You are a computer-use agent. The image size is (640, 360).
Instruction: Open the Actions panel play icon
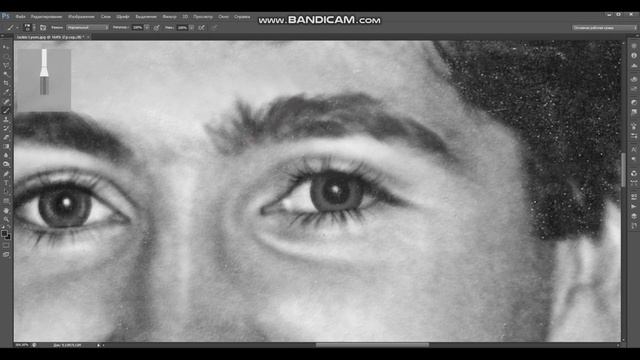coord(634,207)
